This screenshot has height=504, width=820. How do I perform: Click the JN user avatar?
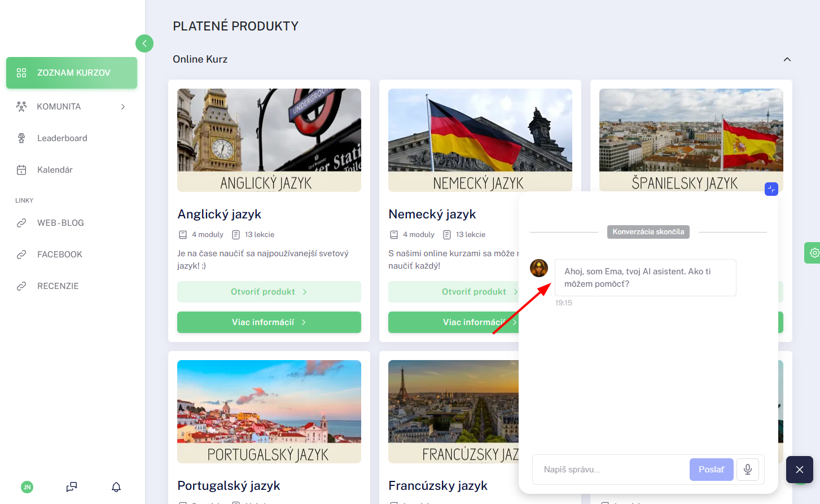[x=27, y=487]
